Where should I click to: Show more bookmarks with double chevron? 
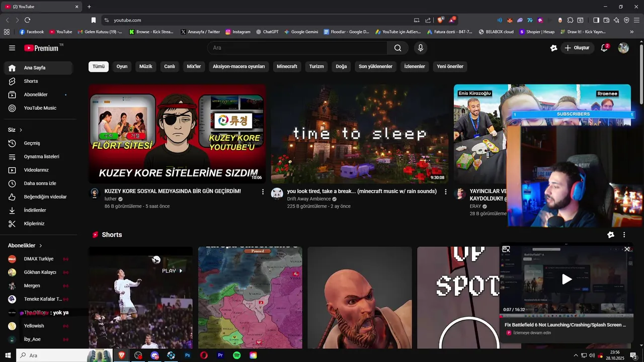(632, 32)
